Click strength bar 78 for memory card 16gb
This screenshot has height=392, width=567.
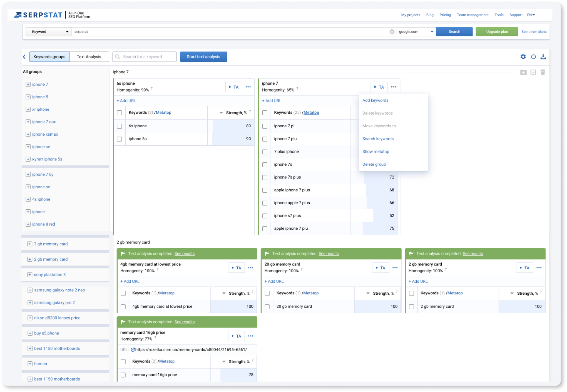pyautogui.click(x=238, y=375)
